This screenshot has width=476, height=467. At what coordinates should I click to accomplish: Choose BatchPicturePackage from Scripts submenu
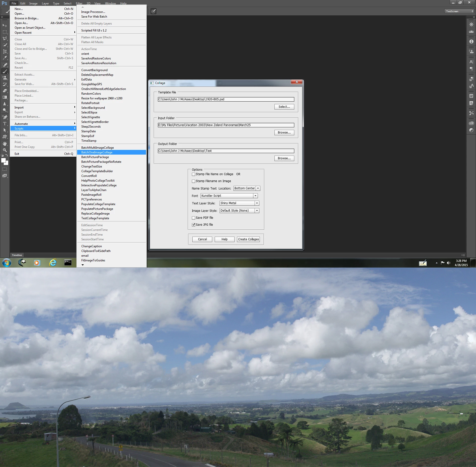pos(95,157)
